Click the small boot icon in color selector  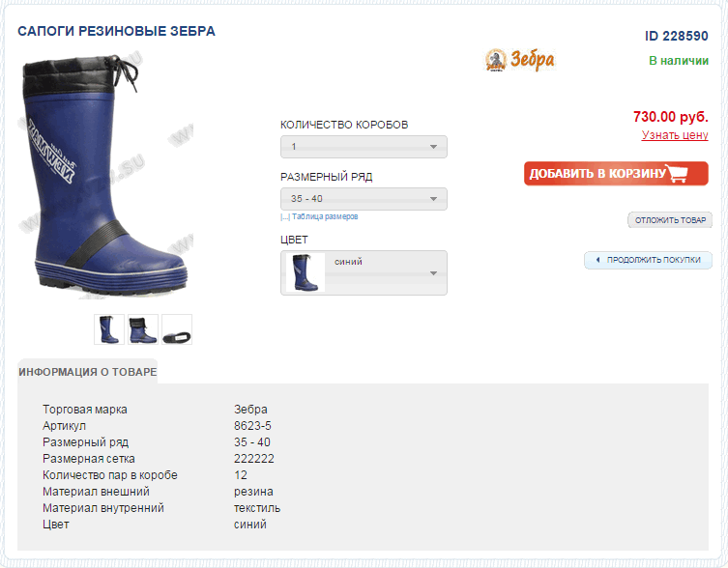[306, 272]
